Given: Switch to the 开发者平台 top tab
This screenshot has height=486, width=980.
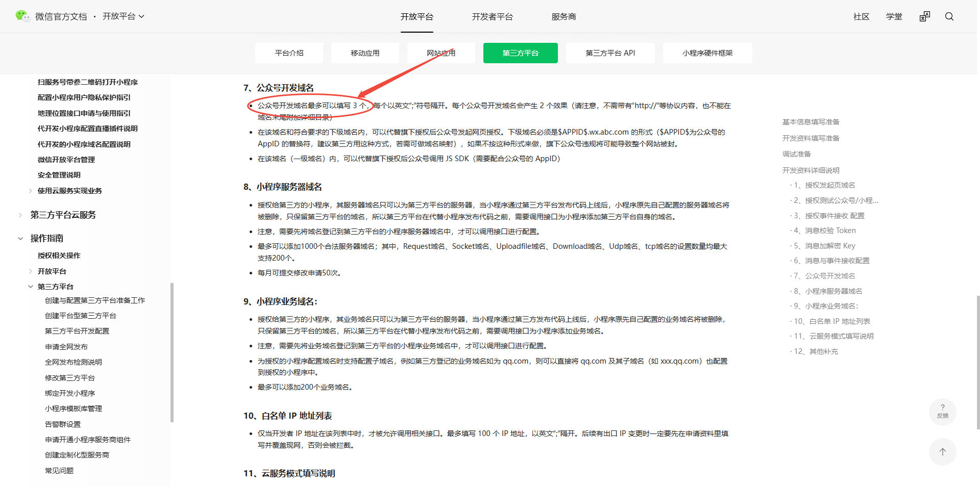Looking at the screenshot, I should click(x=493, y=17).
